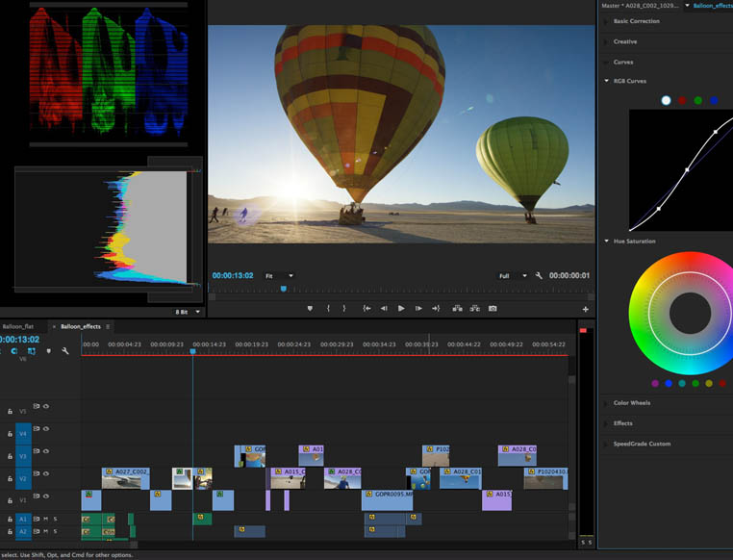733x560 pixels.
Task: Select the GOPR0095 clip on V1
Action: 387,500
